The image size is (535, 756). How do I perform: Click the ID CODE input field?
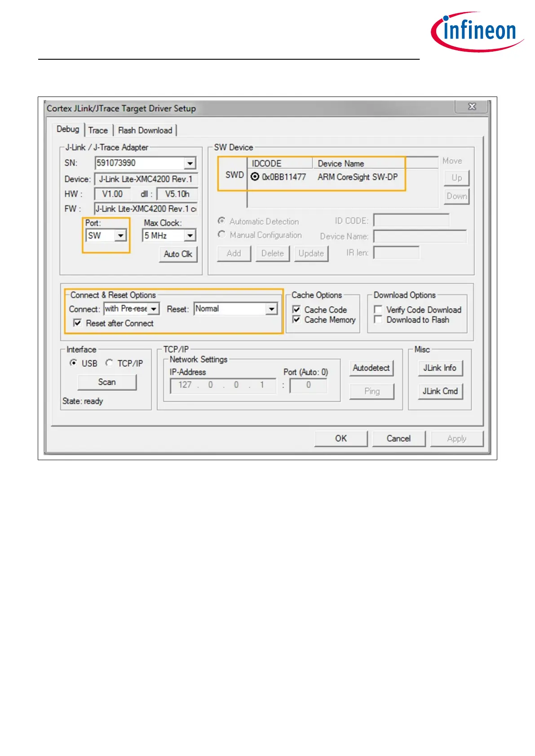(411, 220)
